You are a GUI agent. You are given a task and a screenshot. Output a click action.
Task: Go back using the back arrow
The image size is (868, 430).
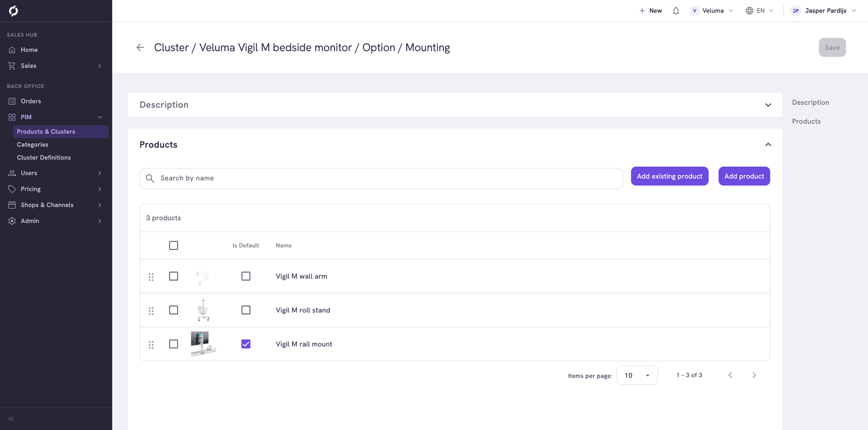click(x=140, y=47)
